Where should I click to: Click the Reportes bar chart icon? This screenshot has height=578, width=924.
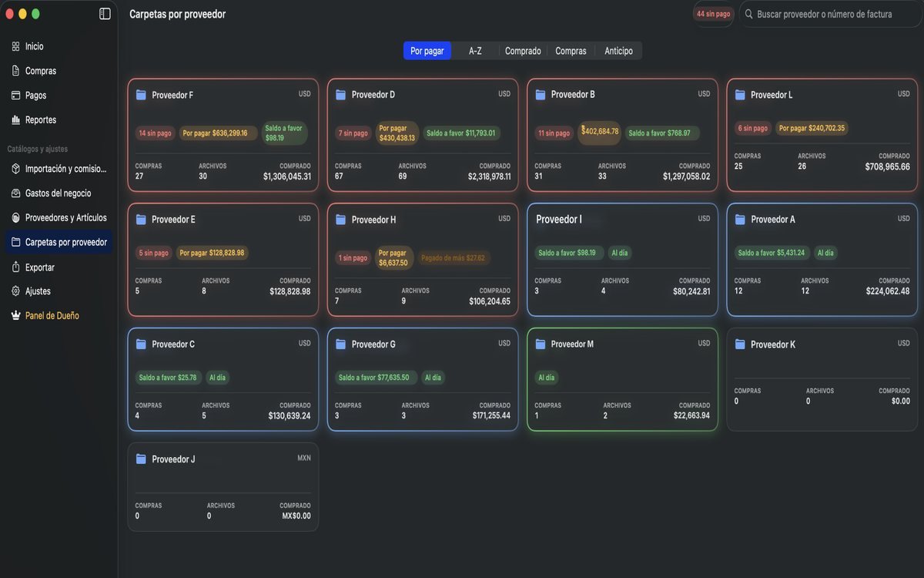click(15, 120)
